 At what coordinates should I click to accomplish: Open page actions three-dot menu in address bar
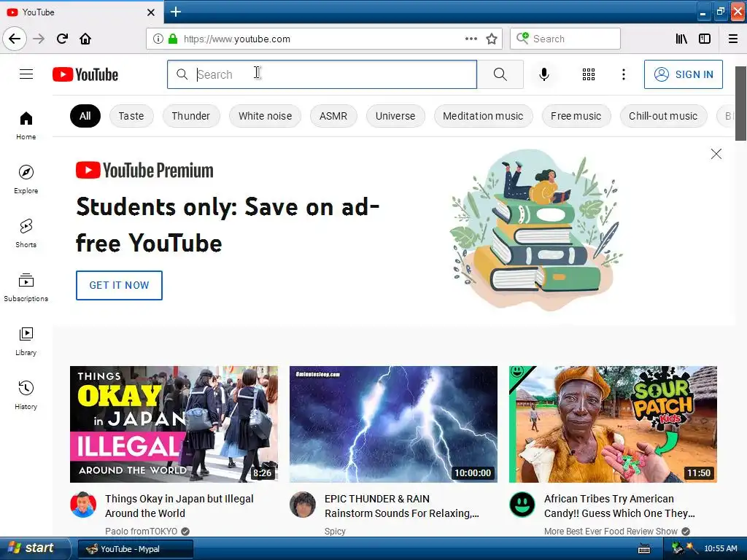(x=471, y=39)
